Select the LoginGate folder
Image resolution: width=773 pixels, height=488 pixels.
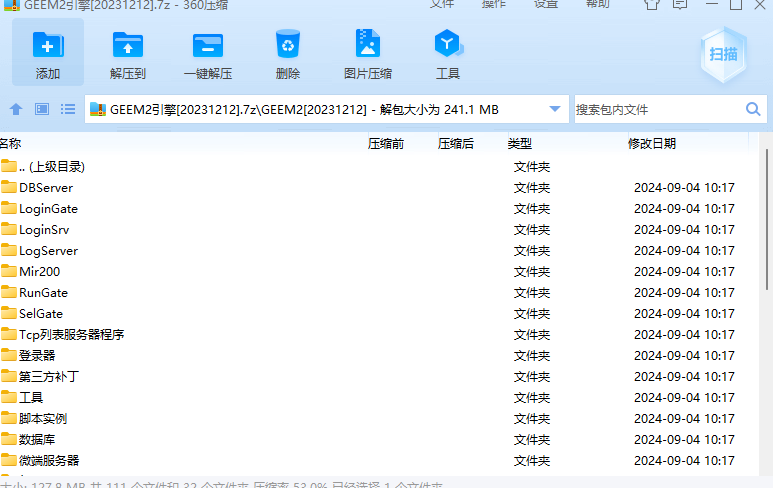380,209
